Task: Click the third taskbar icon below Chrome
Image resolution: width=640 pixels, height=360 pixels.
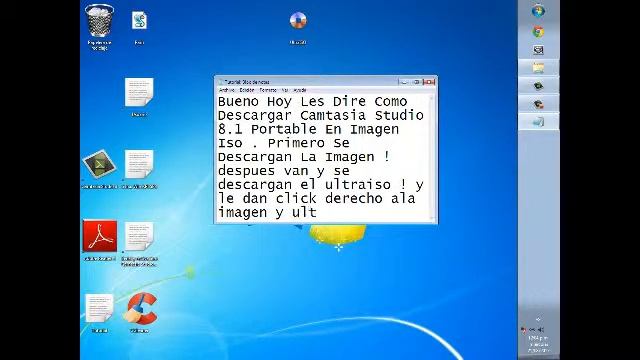Action: point(538,50)
